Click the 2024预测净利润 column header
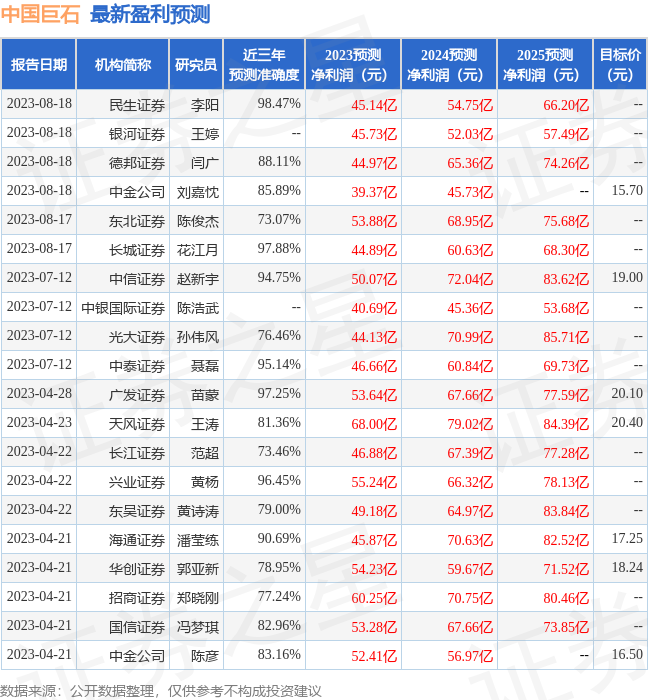 point(449,65)
